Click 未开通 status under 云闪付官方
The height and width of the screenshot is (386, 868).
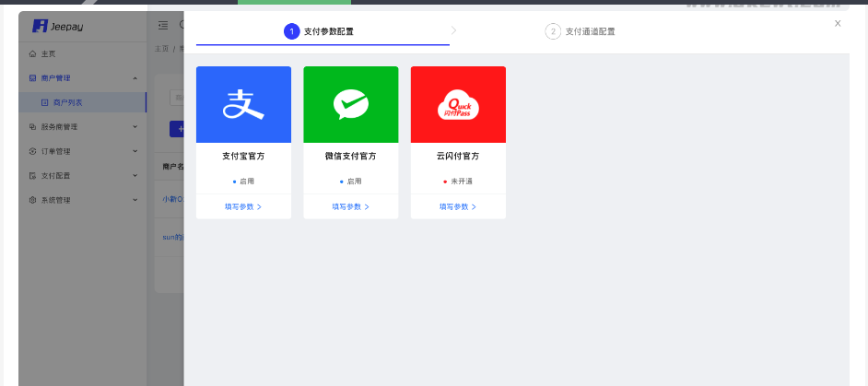point(458,181)
